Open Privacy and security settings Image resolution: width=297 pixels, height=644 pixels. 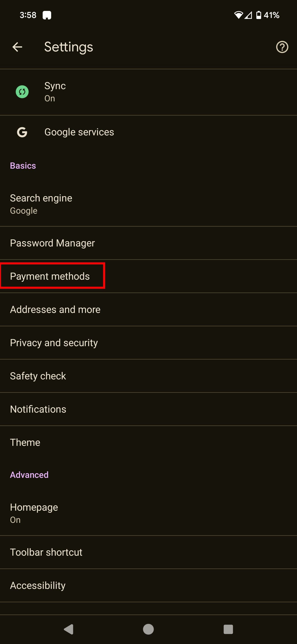pos(54,342)
